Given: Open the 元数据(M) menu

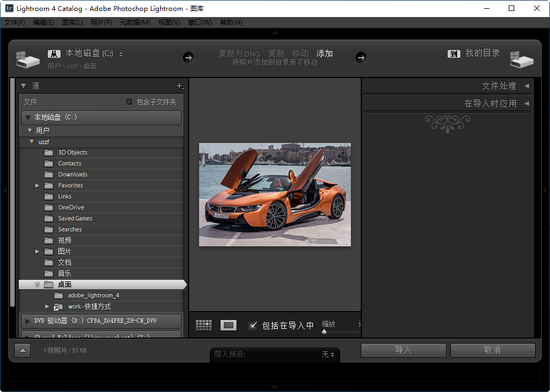Looking at the screenshot, I should pos(135,23).
